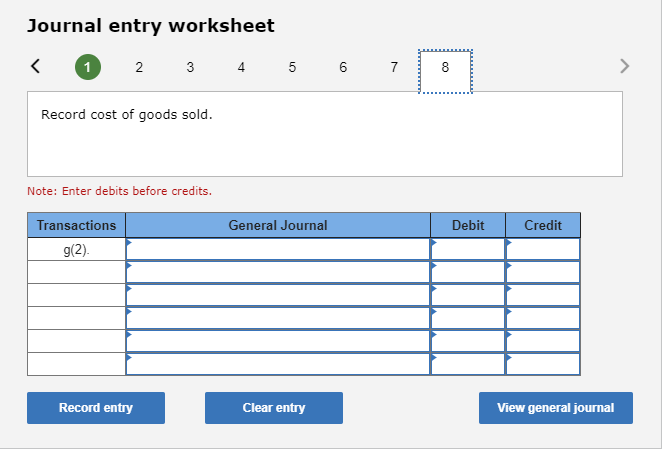The height and width of the screenshot is (450, 663).
Task: Click 'Record cost of goods sold.' description
Action: click(x=126, y=115)
